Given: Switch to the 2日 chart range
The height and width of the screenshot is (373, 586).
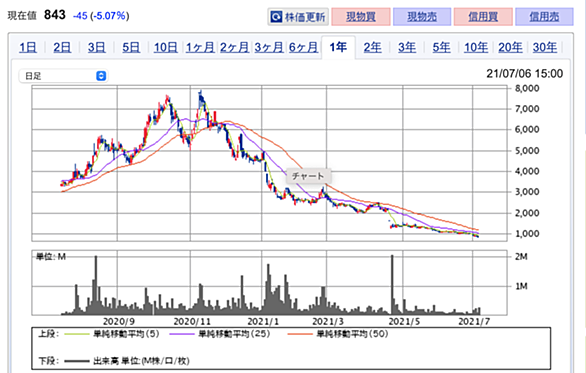Looking at the screenshot, I should pyautogui.click(x=62, y=47).
